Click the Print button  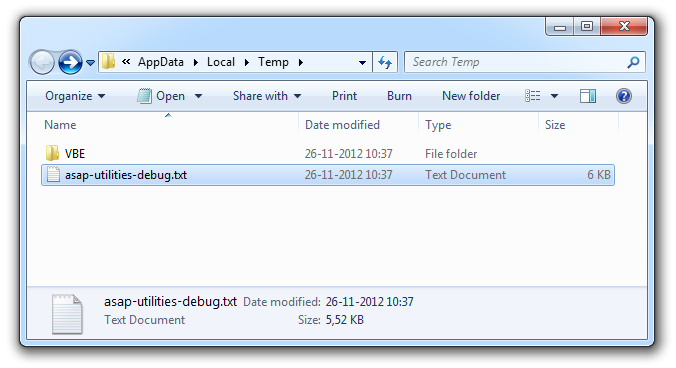coord(344,96)
